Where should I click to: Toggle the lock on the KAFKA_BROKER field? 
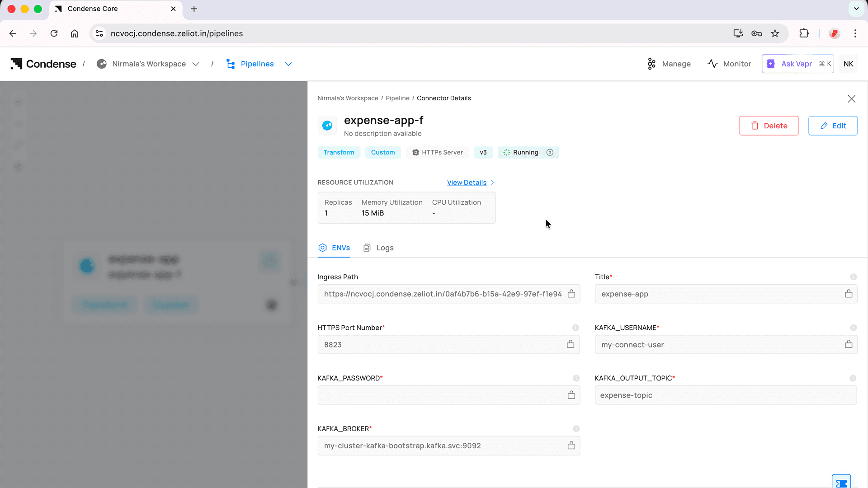click(x=571, y=445)
